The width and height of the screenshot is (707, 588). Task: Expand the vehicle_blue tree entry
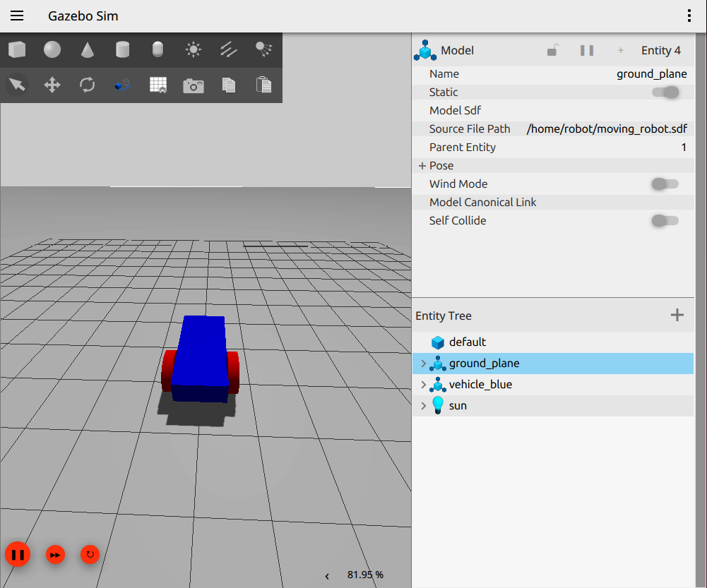[x=422, y=384]
